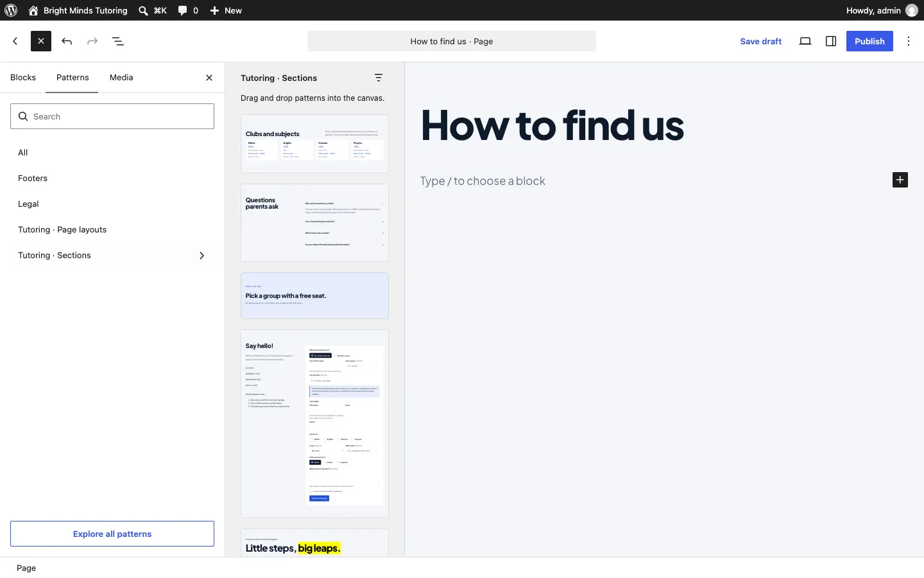The image size is (924, 578).
Task: Open the document bar 'How to find us · Page'
Action: (x=452, y=41)
